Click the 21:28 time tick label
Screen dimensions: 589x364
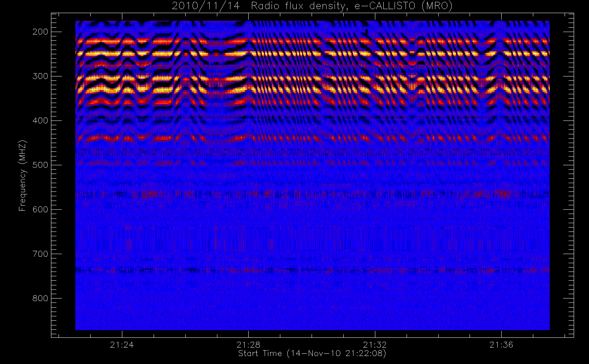pos(248,345)
